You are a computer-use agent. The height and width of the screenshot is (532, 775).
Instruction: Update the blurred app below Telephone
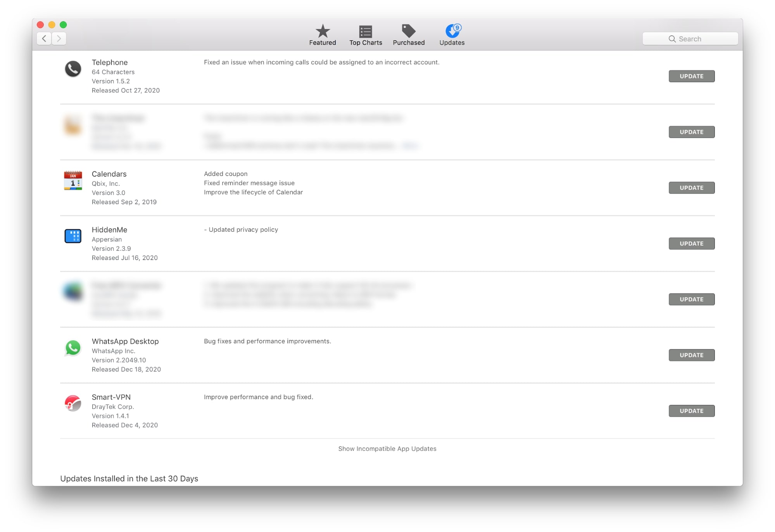pyautogui.click(x=691, y=132)
